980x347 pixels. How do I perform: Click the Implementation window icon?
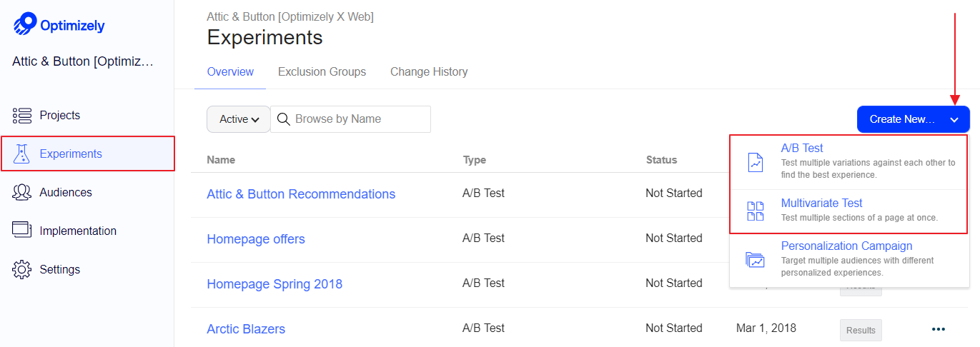click(22, 230)
